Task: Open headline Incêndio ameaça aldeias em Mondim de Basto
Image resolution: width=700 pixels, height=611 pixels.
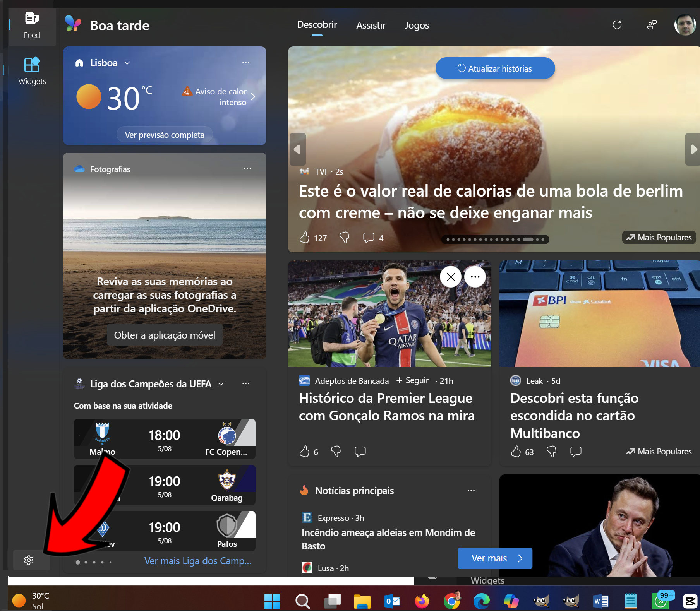Action: 388,539
